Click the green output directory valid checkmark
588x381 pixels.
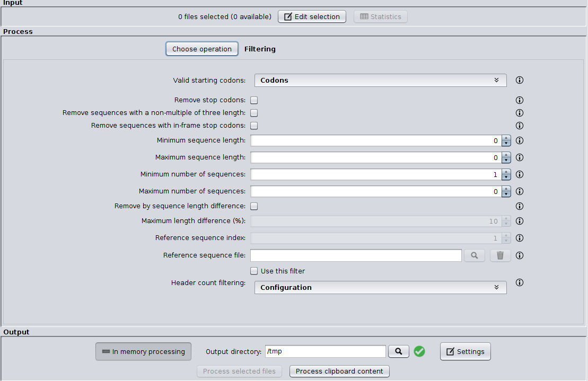(x=419, y=351)
